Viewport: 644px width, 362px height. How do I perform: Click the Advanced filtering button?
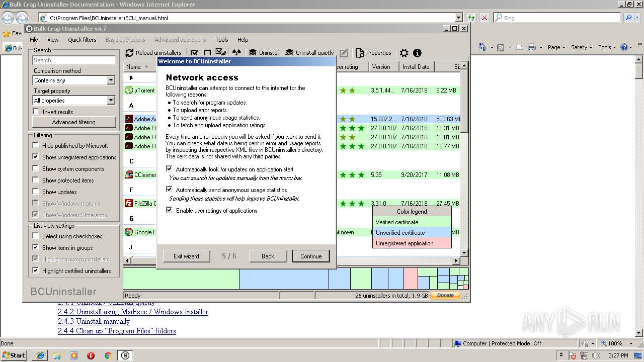(73, 122)
